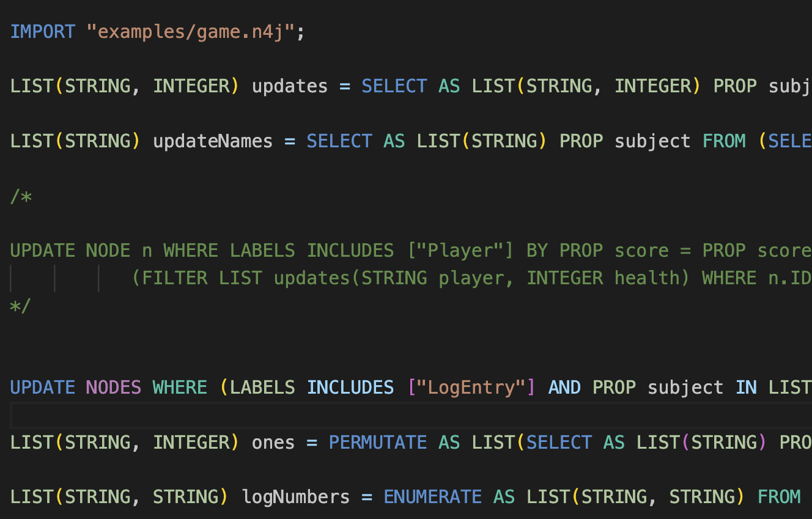Click the "Player" string in the commented code

[x=460, y=251]
